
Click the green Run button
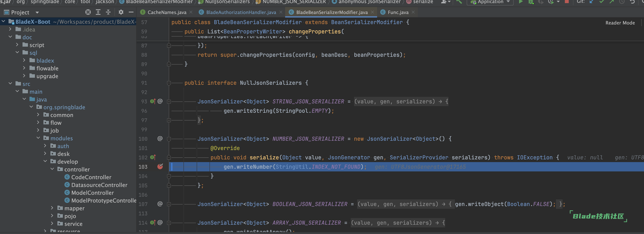[521, 2]
